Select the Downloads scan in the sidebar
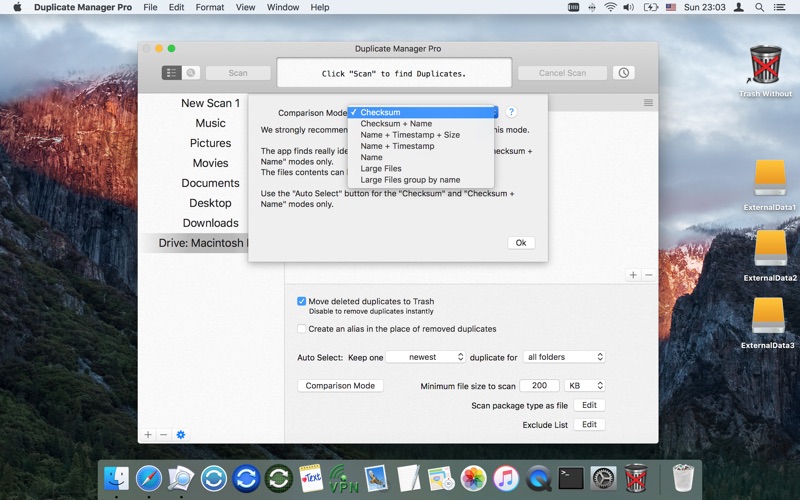This screenshot has width=800, height=500. [x=210, y=223]
